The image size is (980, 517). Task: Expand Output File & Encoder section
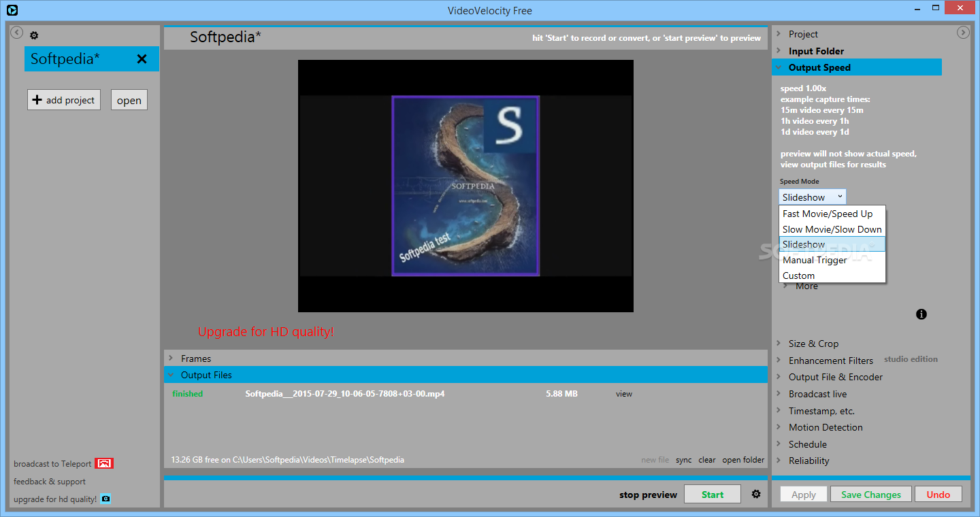pos(836,377)
